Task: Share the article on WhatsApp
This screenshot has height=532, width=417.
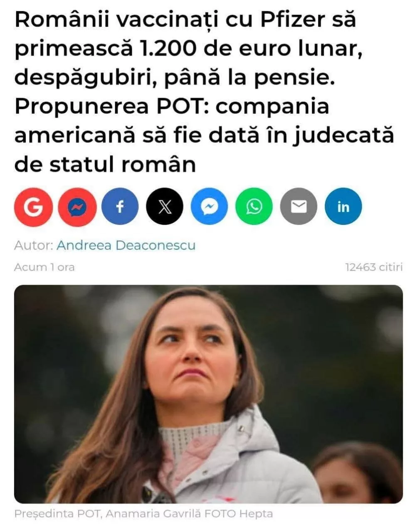Action: point(254,207)
